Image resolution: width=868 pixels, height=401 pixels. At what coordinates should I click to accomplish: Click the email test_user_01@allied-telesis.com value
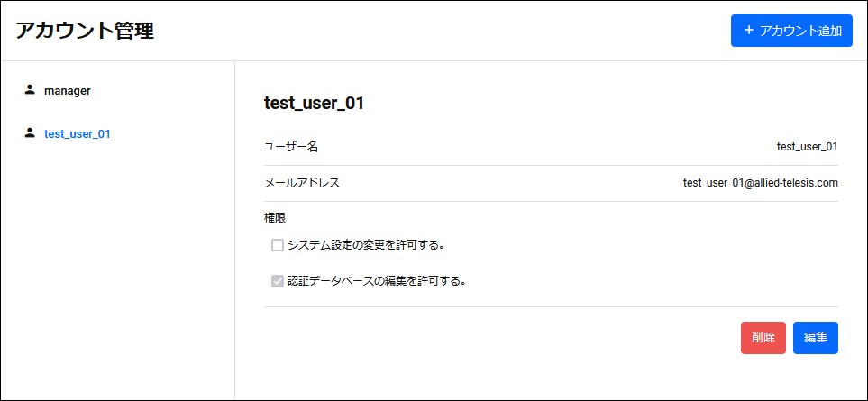coord(761,183)
